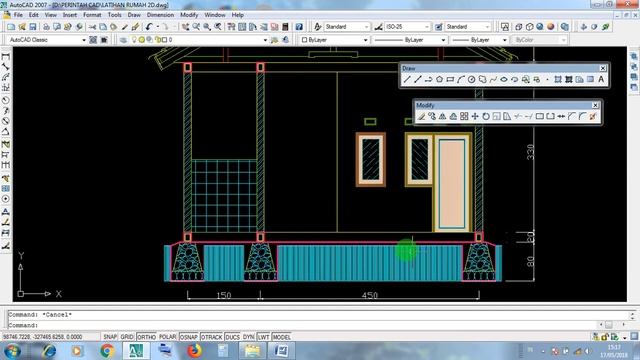Select the Line tool in Draw toolbar
The height and width of the screenshot is (360, 640).
tap(407, 80)
